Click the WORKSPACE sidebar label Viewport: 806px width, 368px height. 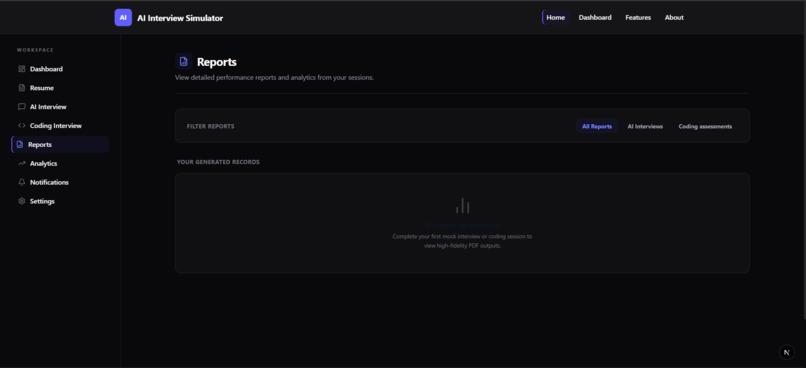35,50
